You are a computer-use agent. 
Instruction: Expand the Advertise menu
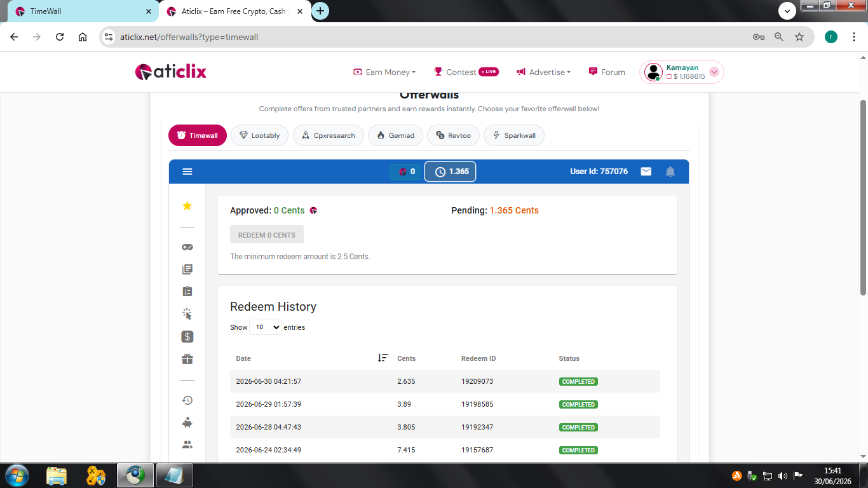(543, 72)
